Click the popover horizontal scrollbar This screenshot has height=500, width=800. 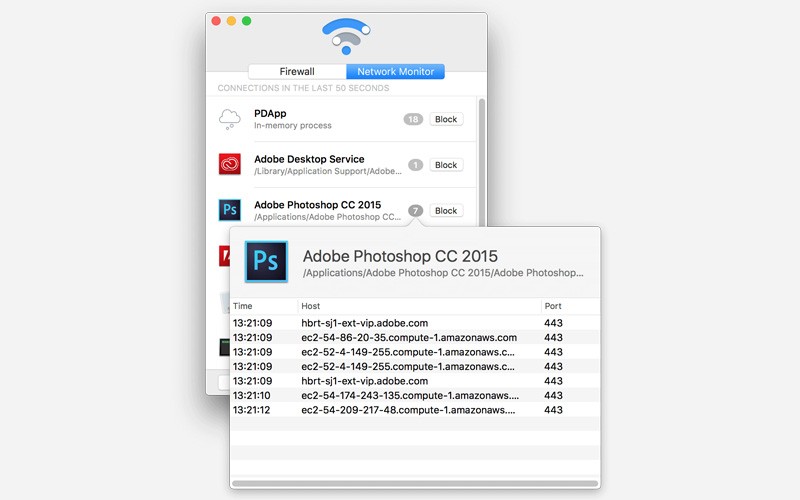tap(415, 483)
